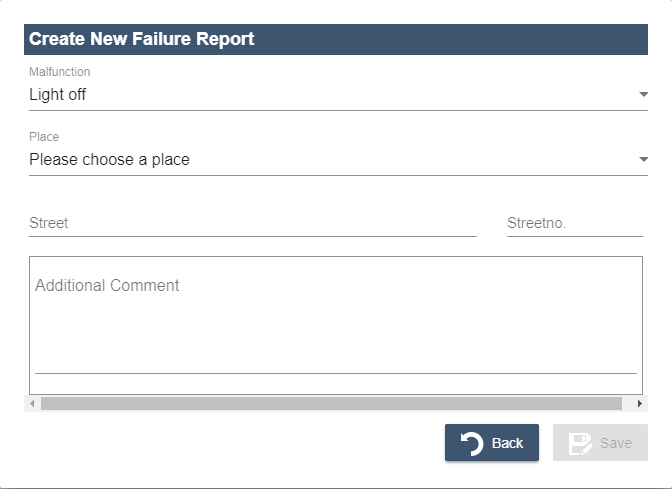Click into the Additional Comment text area
This screenshot has width=672, height=489.
[x=335, y=320]
